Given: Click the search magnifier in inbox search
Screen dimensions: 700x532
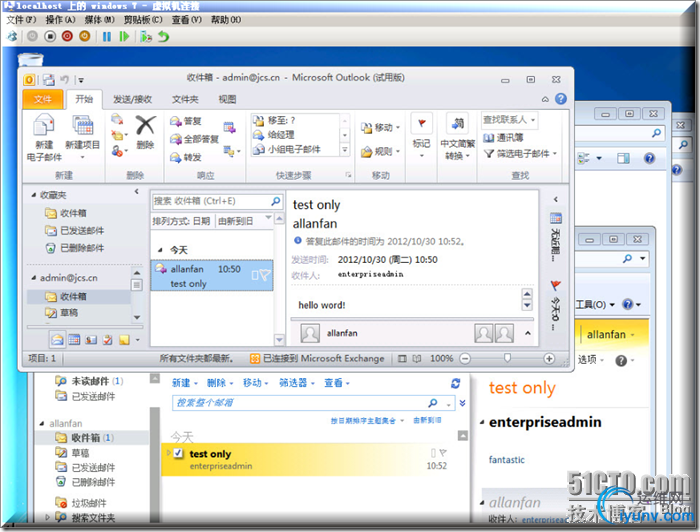Looking at the screenshot, I should coord(276,201).
